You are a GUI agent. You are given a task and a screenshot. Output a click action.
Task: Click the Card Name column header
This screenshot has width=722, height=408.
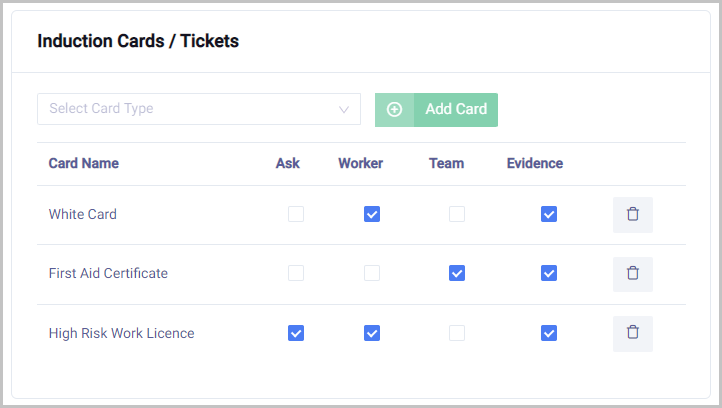(83, 164)
